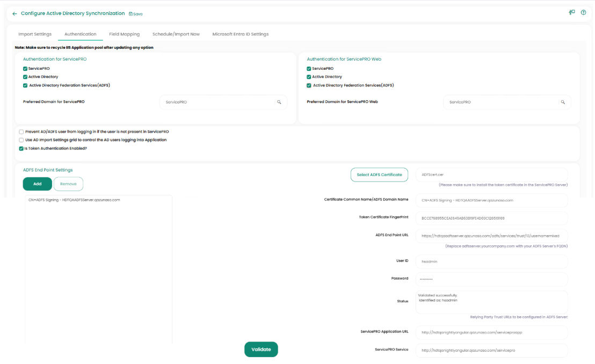Toggle Active Directory checkbox for ServicePRO Web

309,77
